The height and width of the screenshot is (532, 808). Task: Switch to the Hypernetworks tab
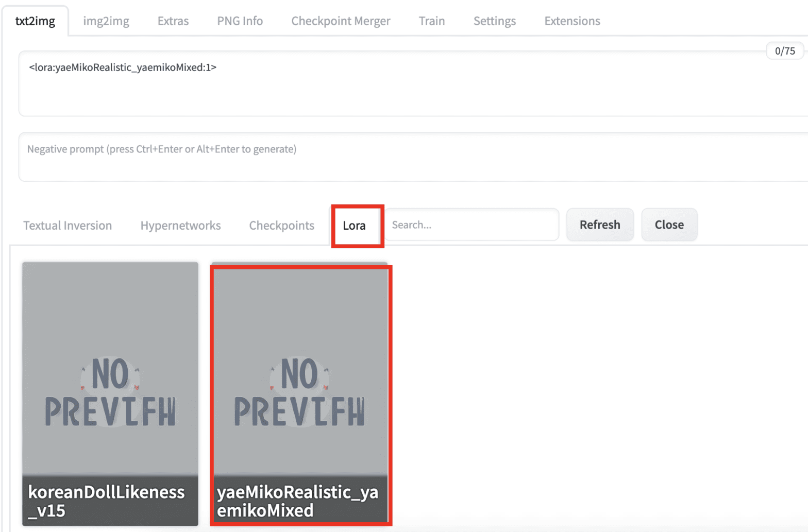(x=180, y=226)
